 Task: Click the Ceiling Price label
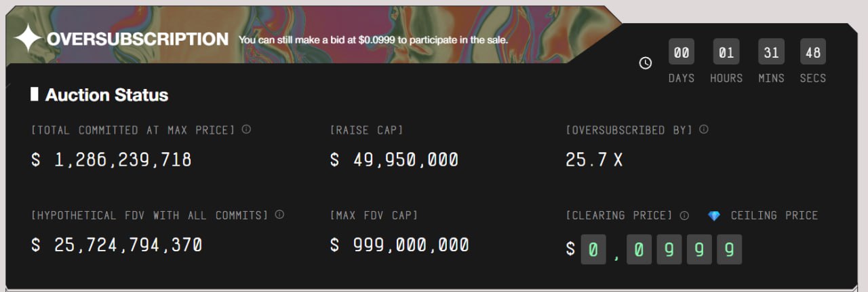(x=774, y=215)
